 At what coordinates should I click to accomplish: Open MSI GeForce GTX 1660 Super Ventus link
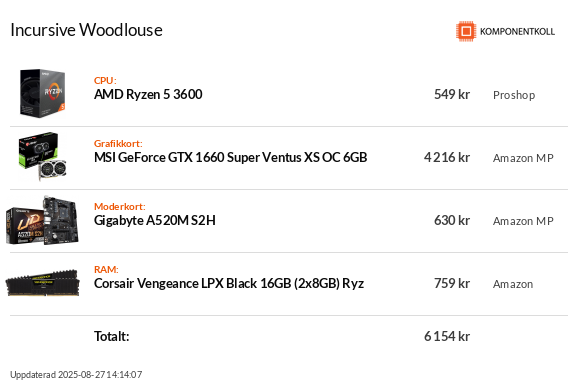(x=230, y=158)
